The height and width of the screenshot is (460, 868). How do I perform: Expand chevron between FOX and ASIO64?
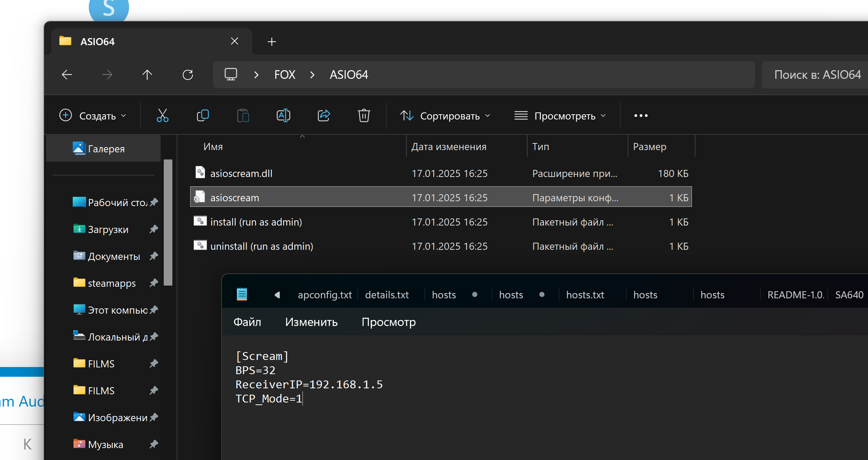coord(312,75)
